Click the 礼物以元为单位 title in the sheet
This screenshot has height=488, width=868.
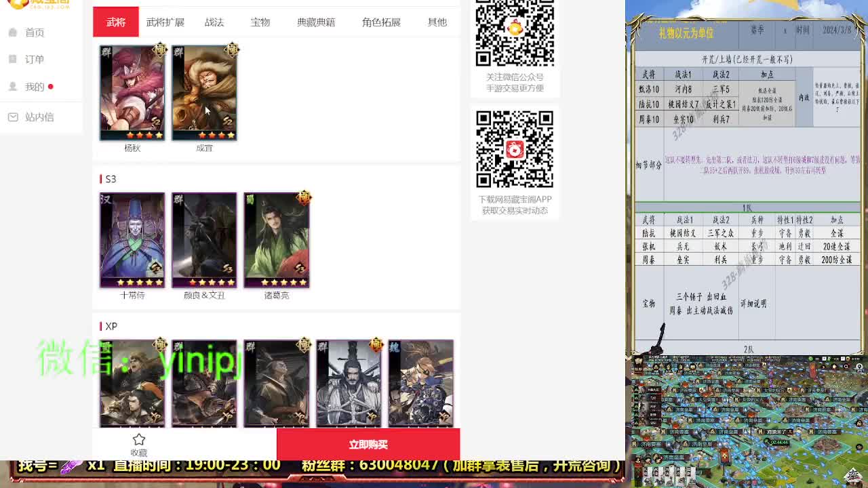(686, 33)
